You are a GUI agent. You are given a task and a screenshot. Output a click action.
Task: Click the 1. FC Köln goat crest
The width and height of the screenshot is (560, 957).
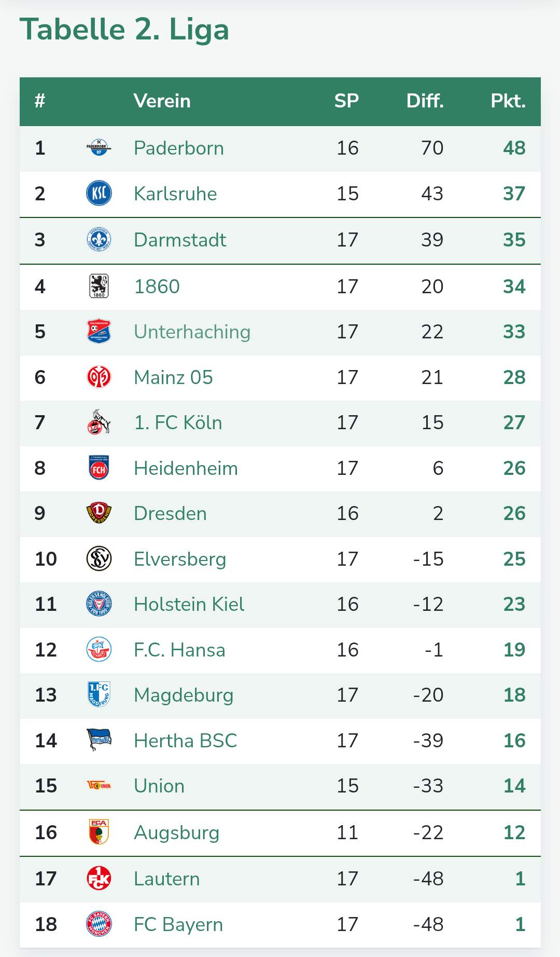(99, 422)
